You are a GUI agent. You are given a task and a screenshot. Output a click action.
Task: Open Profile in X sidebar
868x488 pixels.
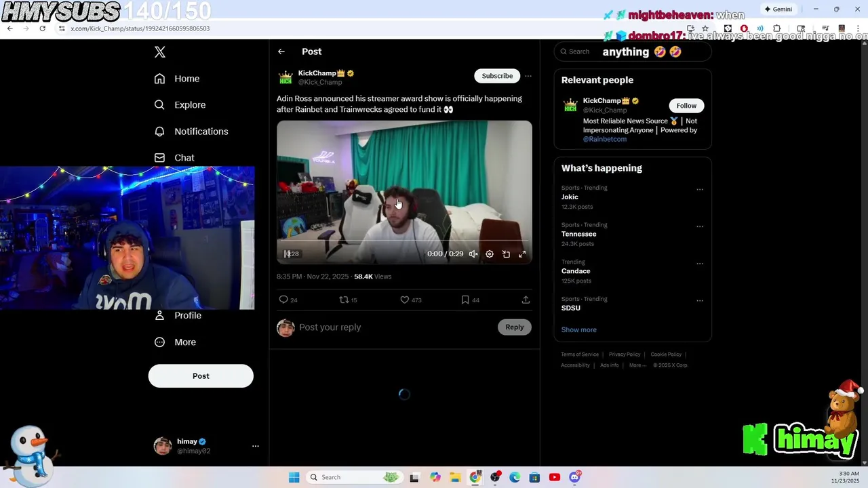tap(178, 316)
